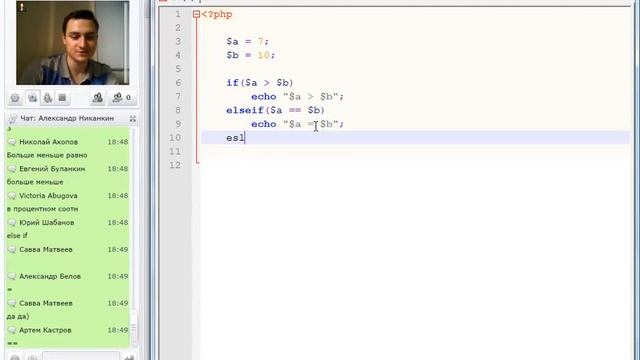Toggle the microphone icon under video
Image resolution: width=640 pixels, height=360 pixels.
tap(48, 98)
